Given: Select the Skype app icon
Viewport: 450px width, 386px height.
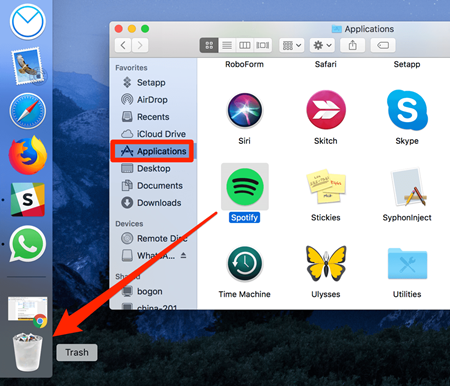Looking at the screenshot, I should tap(407, 110).
